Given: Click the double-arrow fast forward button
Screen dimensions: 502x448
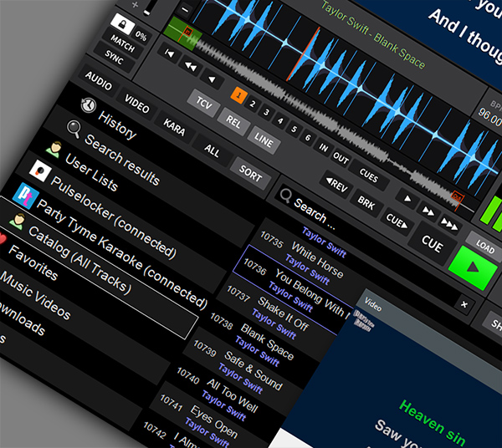Looking at the screenshot, I should pos(428,211).
